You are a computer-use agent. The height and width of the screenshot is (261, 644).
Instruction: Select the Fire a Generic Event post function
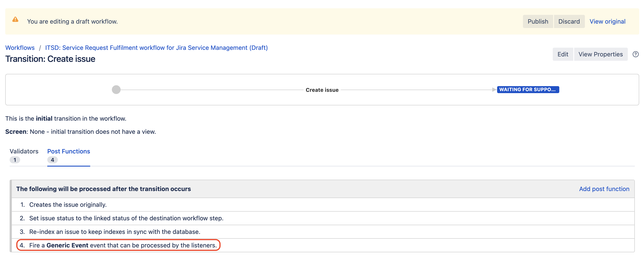[x=123, y=245]
